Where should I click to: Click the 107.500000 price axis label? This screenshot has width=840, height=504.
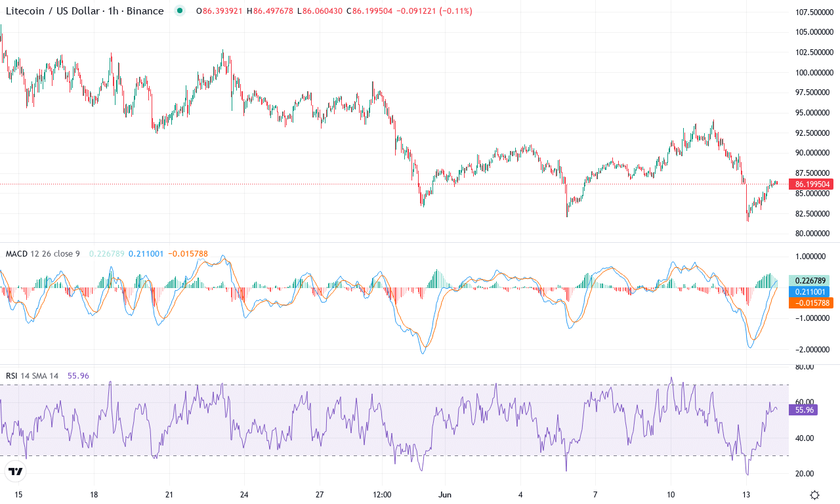click(x=814, y=12)
